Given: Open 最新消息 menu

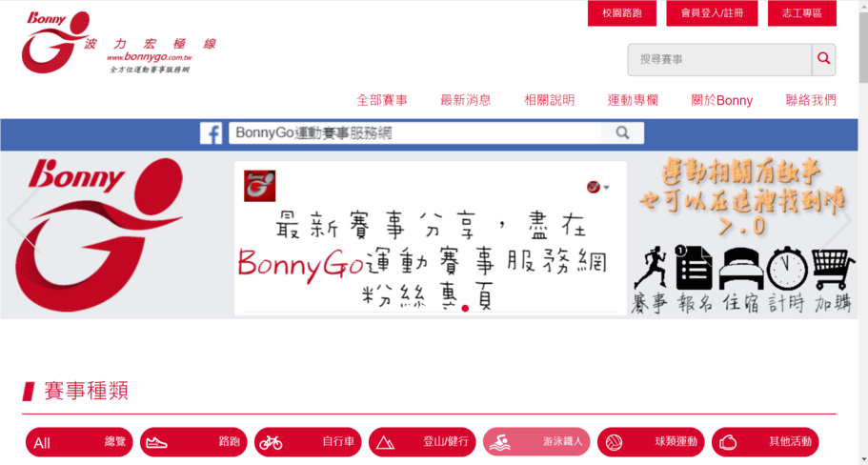Looking at the screenshot, I should 466,100.
